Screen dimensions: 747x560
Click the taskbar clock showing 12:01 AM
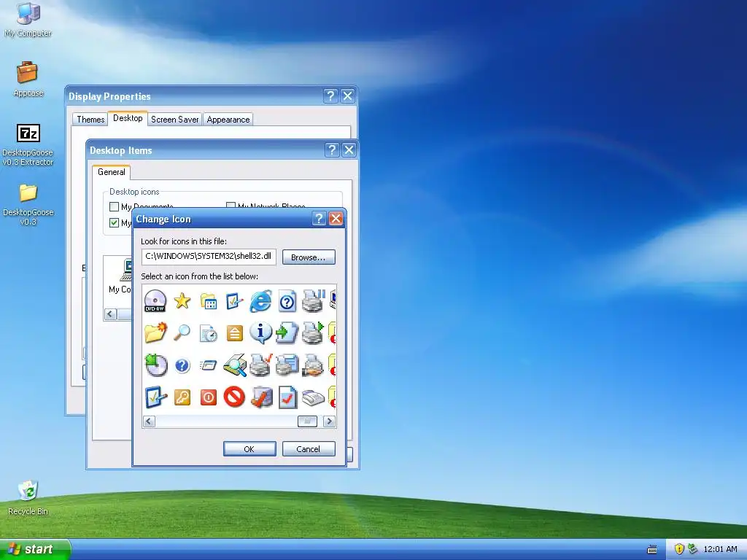[720, 549]
